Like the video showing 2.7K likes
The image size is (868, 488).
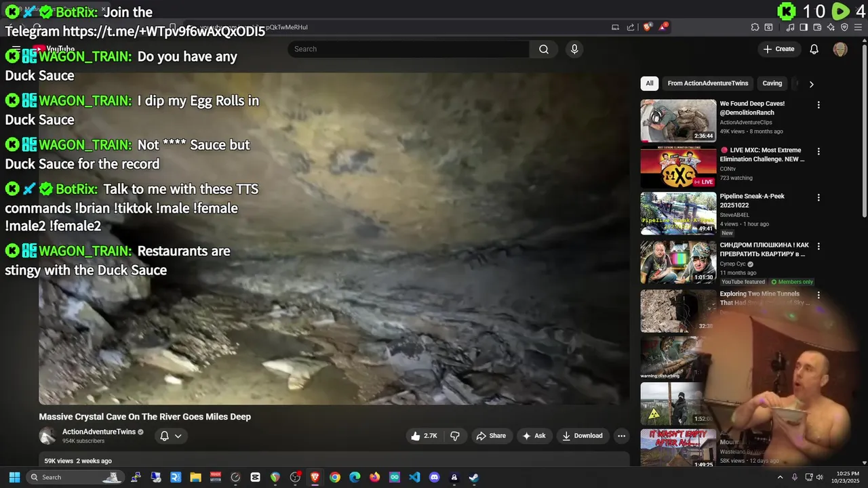pos(424,436)
